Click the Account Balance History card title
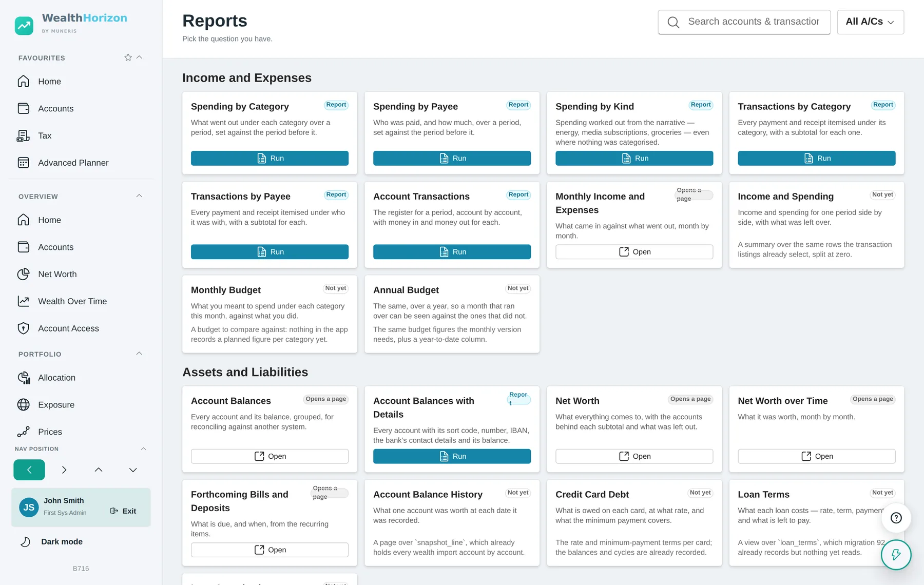Viewport: 924px width, 585px height. pos(428,495)
